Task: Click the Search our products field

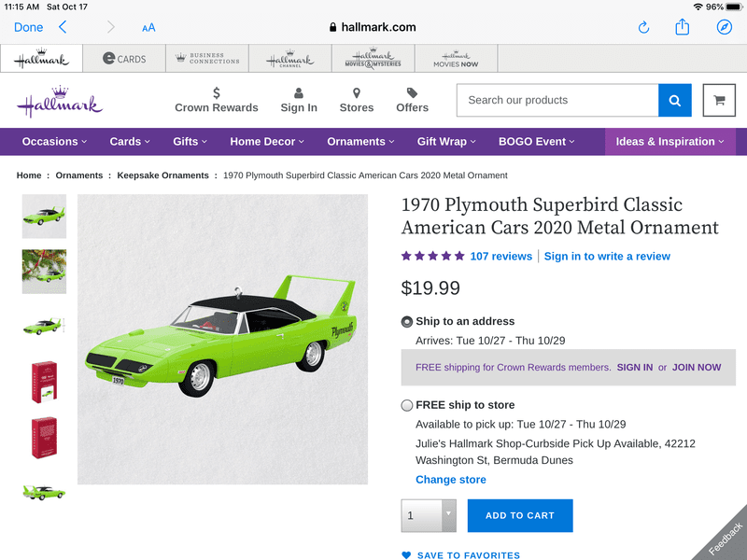Action: 557,100
